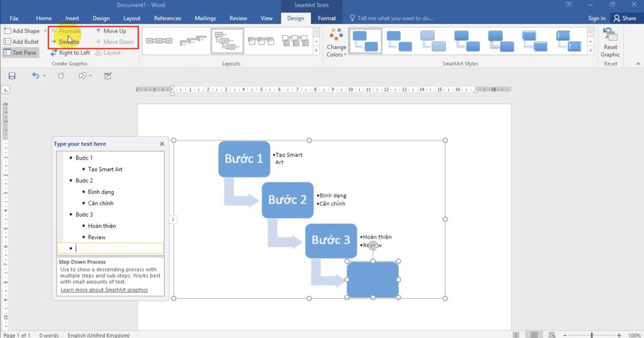The height and width of the screenshot is (338, 644).
Task: Open the SmartArt Format tab
Action: tap(327, 18)
